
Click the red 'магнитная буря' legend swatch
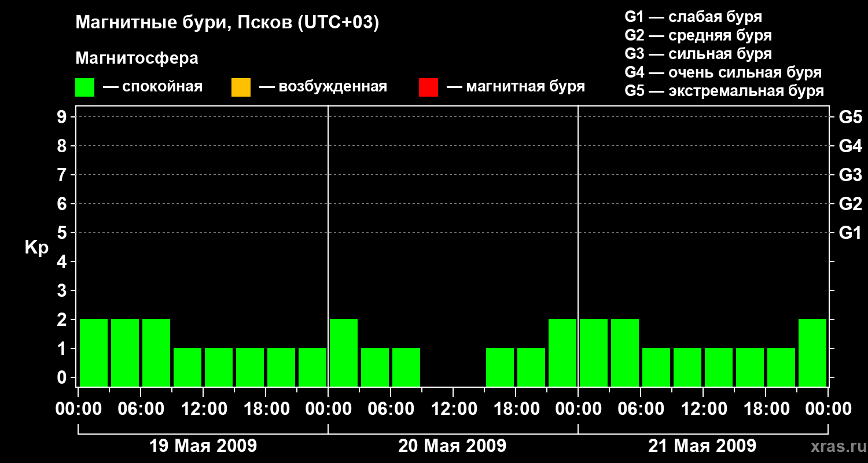click(x=428, y=87)
